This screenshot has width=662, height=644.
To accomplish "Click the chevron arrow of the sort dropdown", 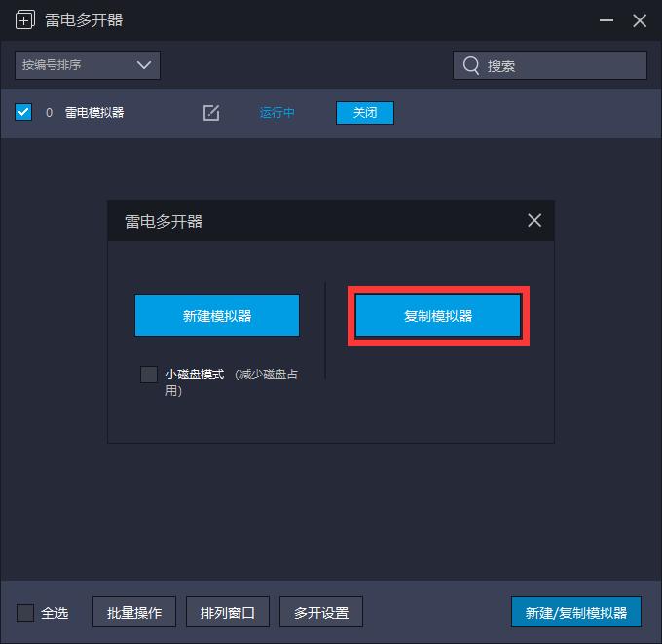I will (x=144, y=65).
